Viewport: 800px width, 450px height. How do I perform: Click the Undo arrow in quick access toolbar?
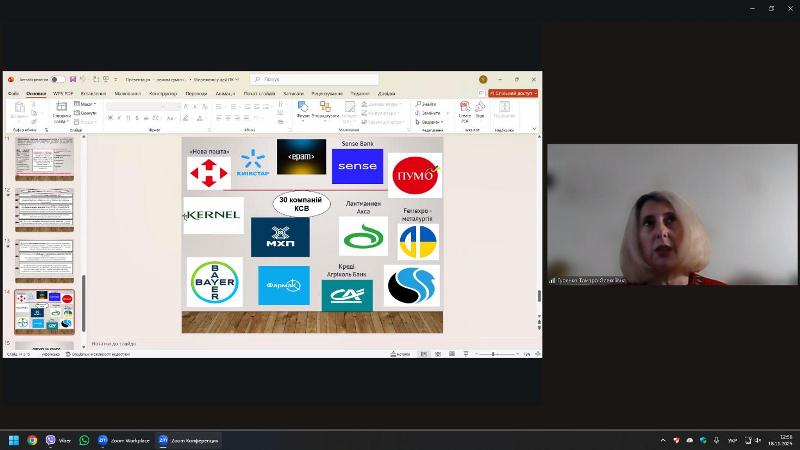coord(83,80)
